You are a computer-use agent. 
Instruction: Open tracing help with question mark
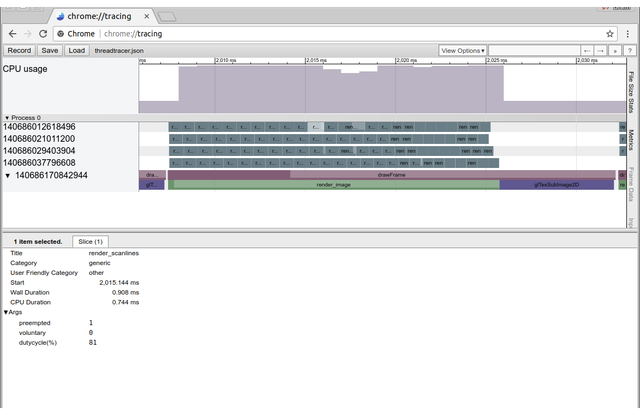630,51
